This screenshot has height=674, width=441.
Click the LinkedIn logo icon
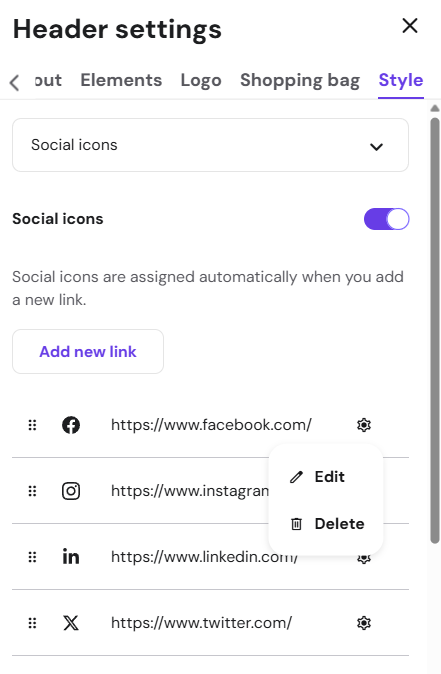coord(71,556)
